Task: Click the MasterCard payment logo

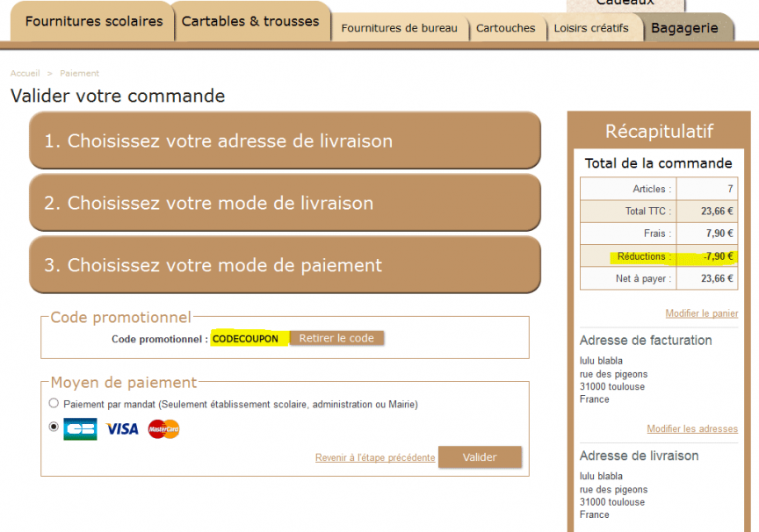Action: (165, 428)
